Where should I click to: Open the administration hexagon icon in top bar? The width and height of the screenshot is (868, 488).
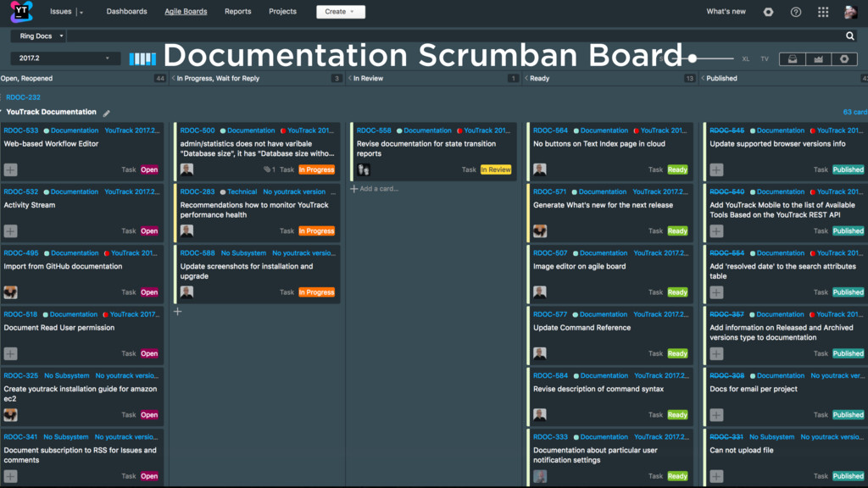[768, 12]
